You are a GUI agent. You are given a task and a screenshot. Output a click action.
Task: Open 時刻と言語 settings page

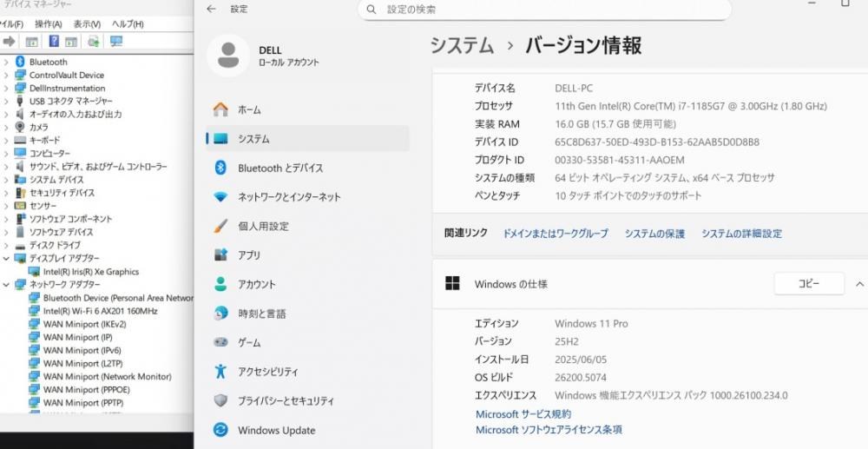coord(307,314)
